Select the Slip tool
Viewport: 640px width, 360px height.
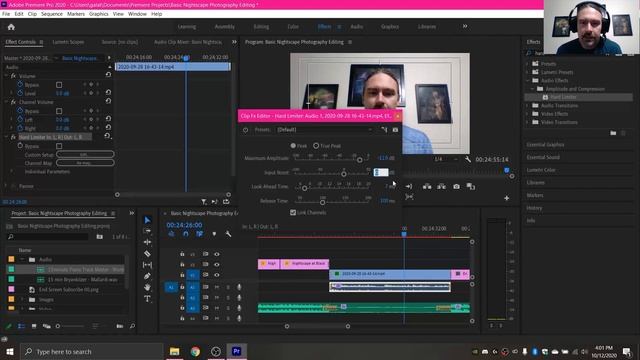point(147,265)
